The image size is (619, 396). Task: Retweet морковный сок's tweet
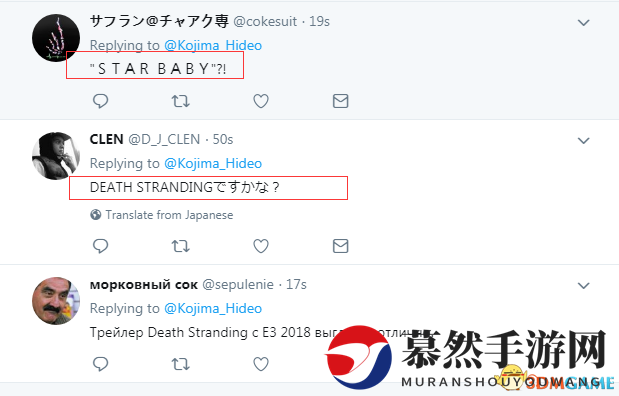click(180, 364)
